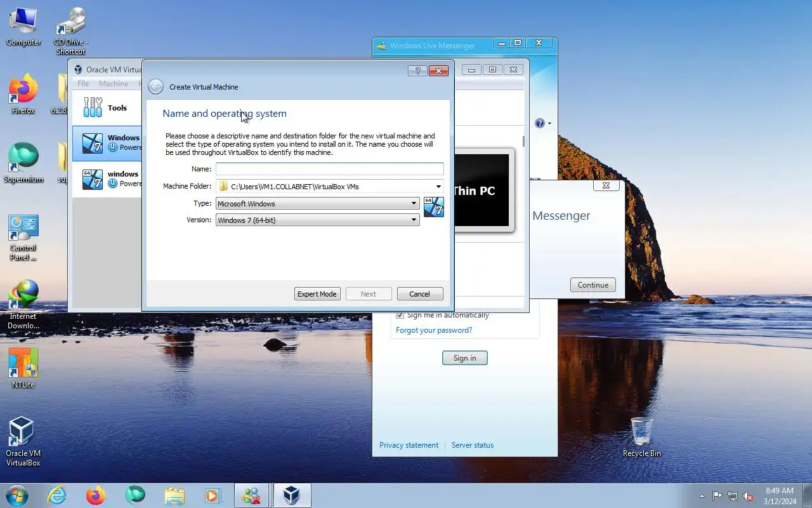
Task: Launch Internet Explorer from the taskbar
Action: coord(57,495)
